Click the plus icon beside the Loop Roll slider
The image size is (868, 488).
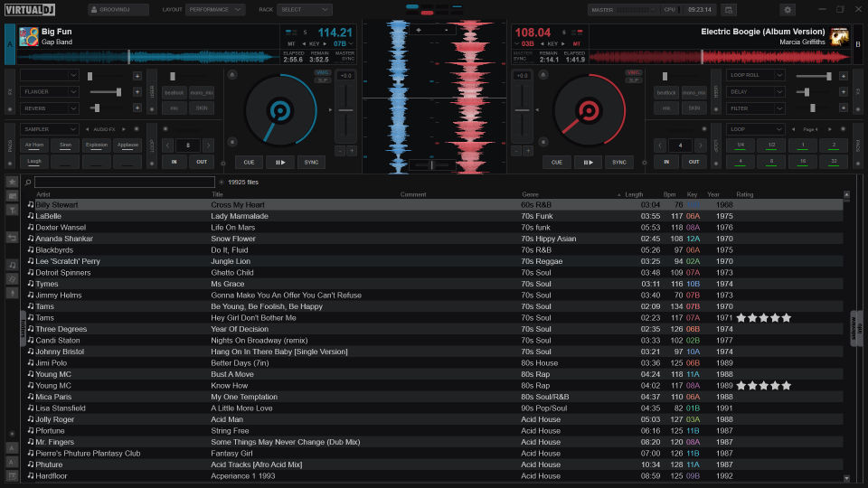[843, 76]
